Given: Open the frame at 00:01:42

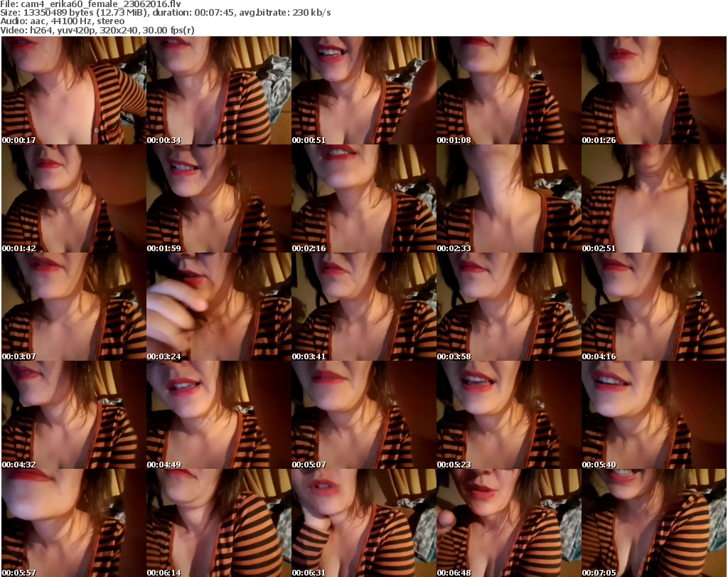Looking at the screenshot, I should [74, 198].
